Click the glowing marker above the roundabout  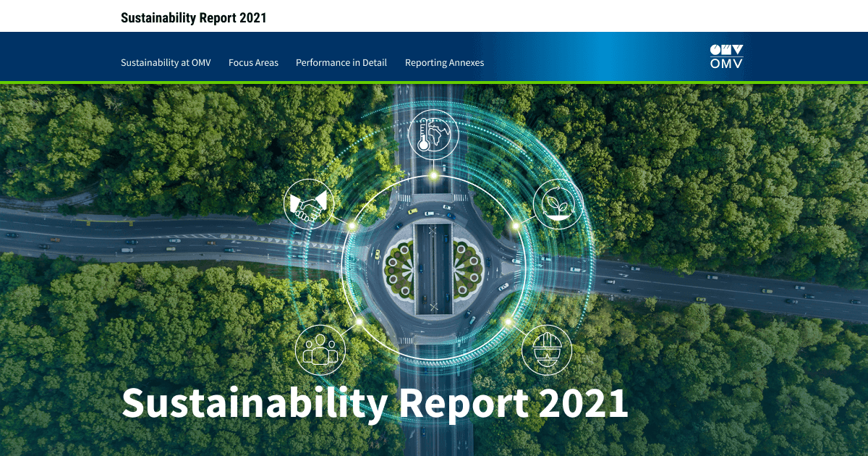[434, 174]
